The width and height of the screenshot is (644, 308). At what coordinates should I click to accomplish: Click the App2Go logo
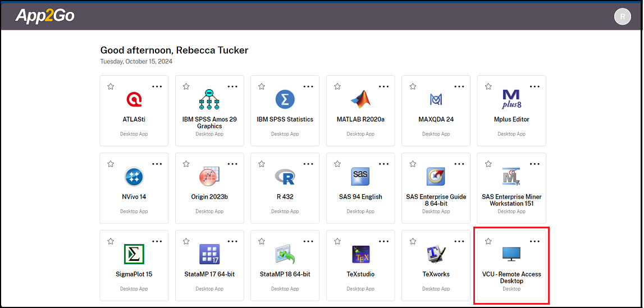tap(45, 16)
